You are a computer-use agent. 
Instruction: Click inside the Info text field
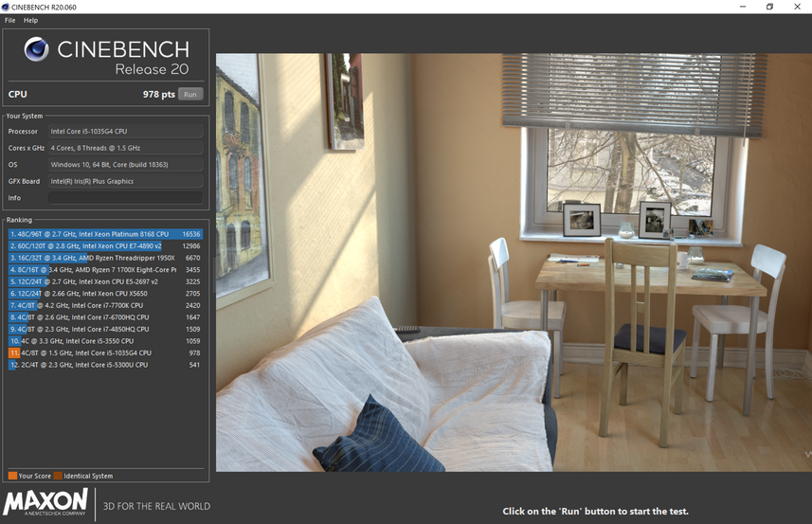pos(125,198)
